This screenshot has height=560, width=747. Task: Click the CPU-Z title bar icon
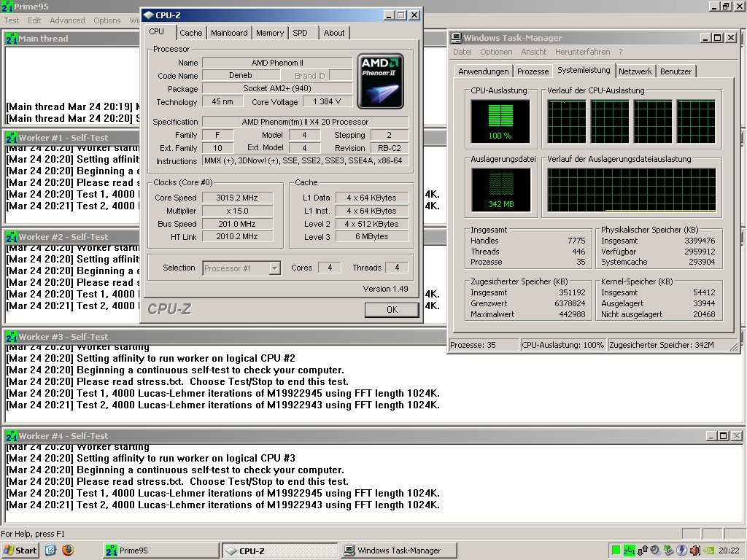click(x=149, y=15)
